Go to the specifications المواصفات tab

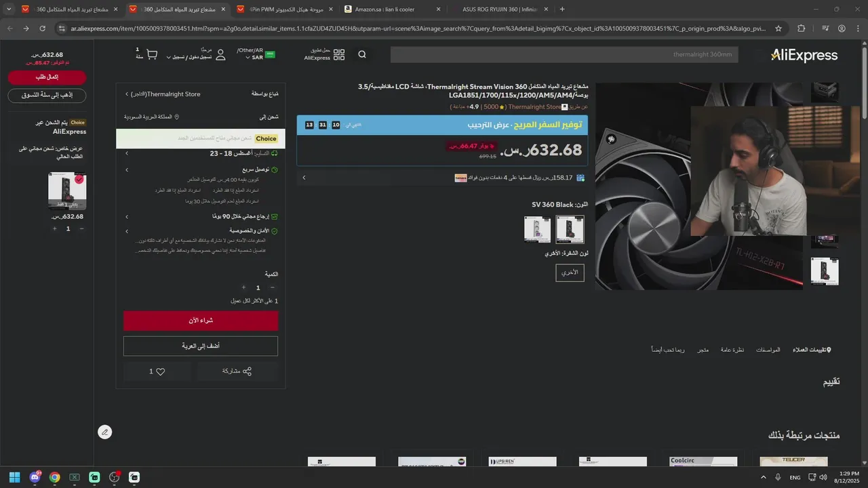768,350
